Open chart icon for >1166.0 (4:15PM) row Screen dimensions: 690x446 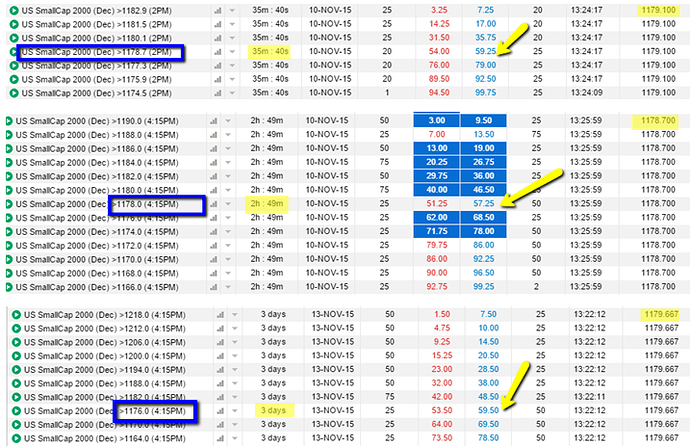pos(213,288)
